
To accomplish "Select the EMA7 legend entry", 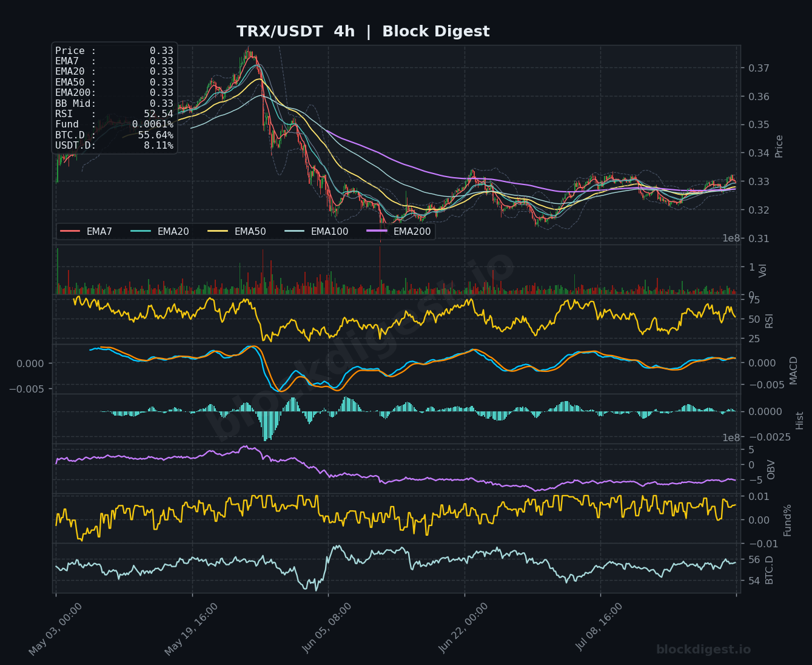I will click(x=86, y=231).
